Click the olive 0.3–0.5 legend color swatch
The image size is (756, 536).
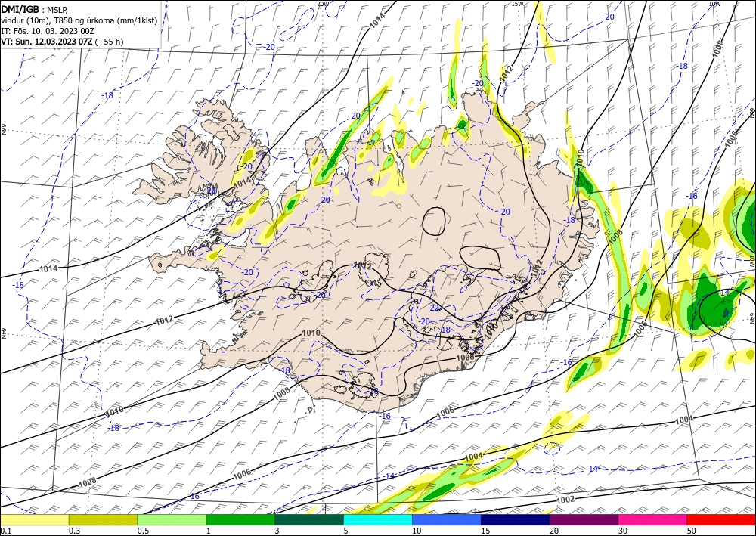click(103, 519)
